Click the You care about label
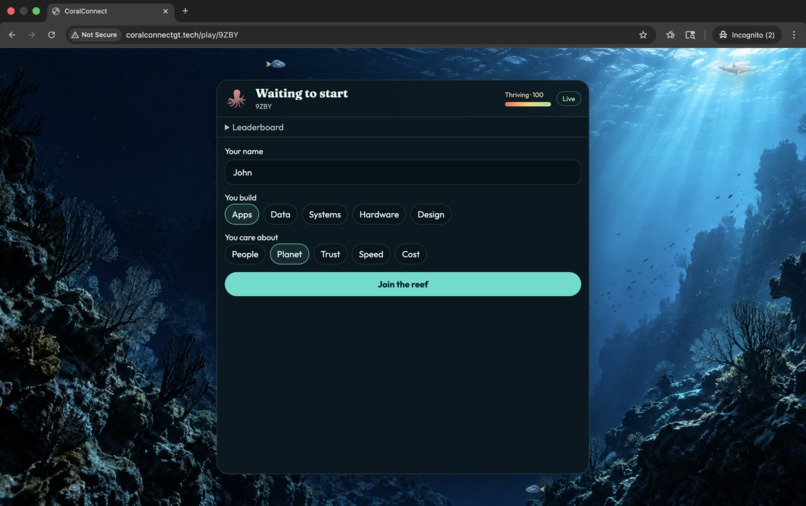806x506 pixels. [x=251, y=238]
